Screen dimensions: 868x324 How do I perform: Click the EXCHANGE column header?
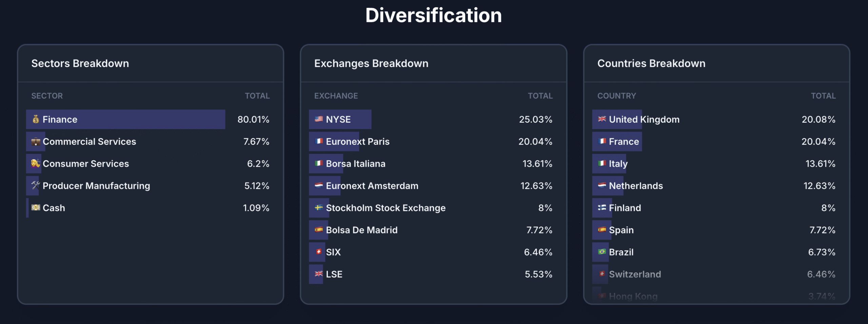pyautogui.click(x=336, y=96)
